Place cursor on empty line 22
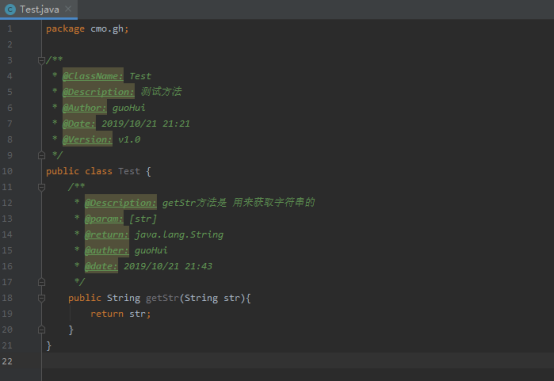This screenshot has height=381, width=554. [x=297, y=361]
